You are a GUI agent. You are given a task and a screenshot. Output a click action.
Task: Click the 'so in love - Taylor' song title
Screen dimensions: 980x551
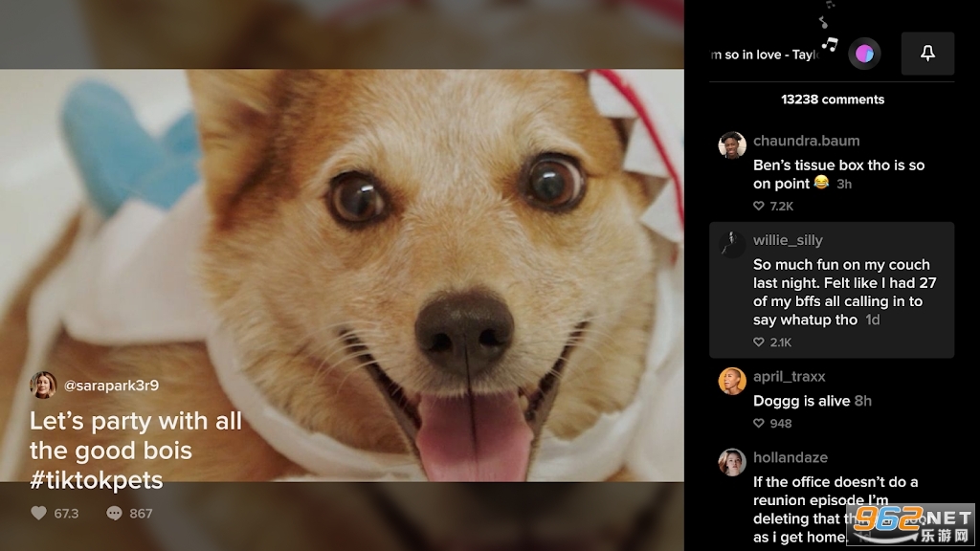(766, 54)
